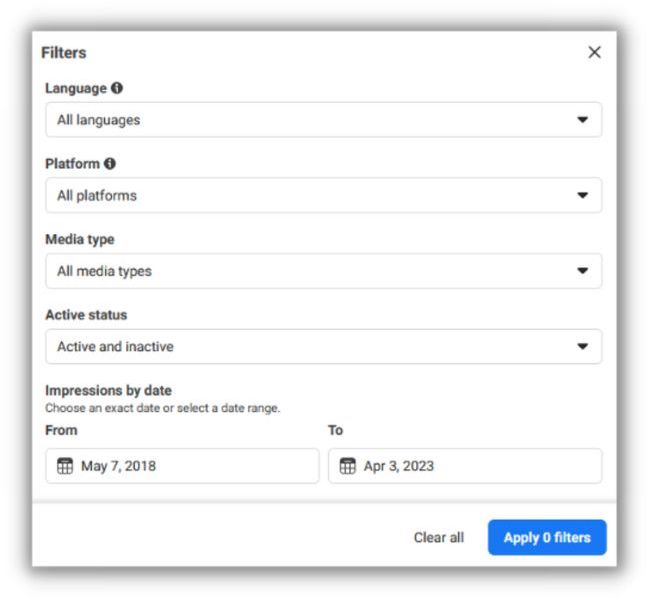Click the Impressions by date heading
The image size is (649, 599).
(x=109, y=391)
